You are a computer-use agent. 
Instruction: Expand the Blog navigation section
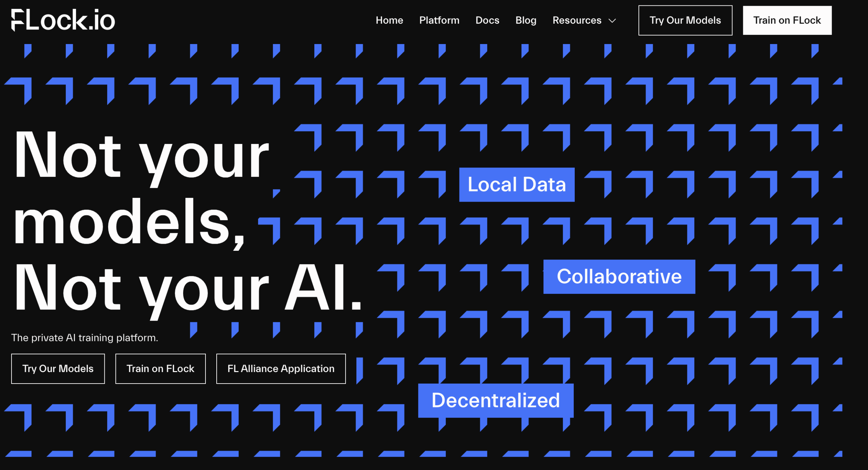pyautogui.click(x=525, y=20)
